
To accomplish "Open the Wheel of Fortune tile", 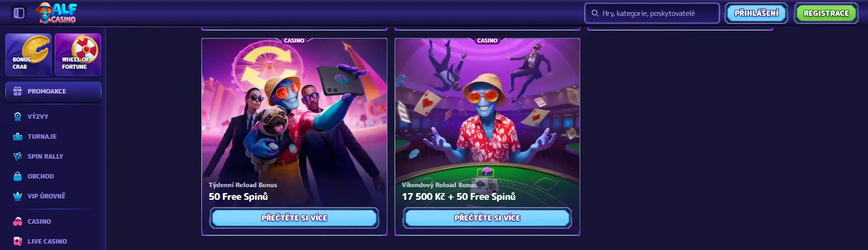I will point(78,55).
